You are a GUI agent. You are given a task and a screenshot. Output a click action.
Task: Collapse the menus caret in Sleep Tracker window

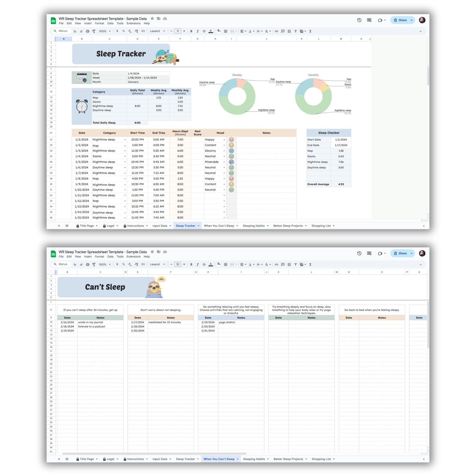pos(420,31)
